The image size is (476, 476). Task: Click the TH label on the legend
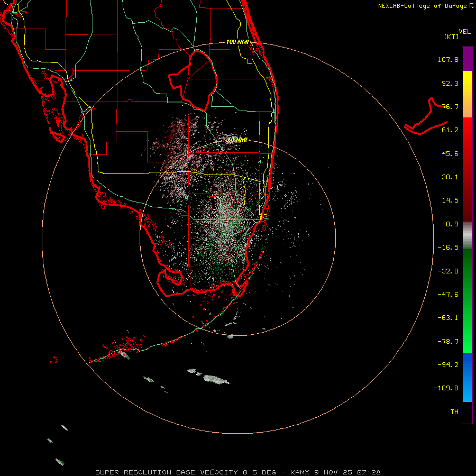[454, 412]
